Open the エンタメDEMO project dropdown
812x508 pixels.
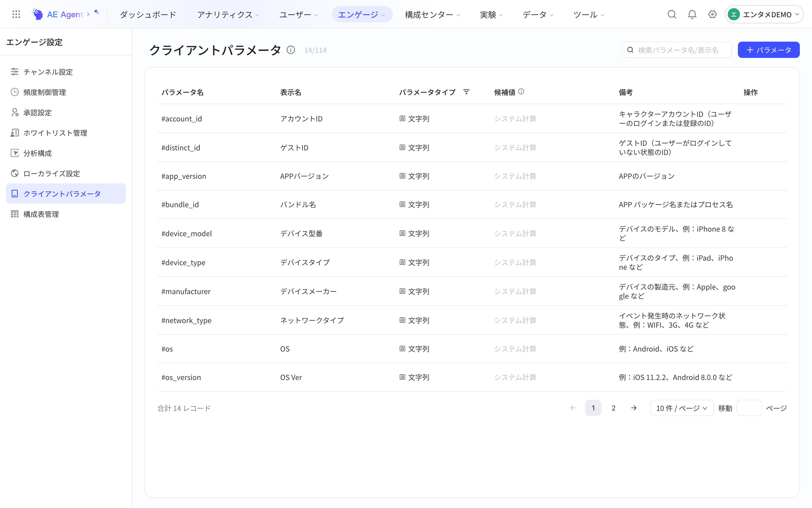[x=764, y=14]
